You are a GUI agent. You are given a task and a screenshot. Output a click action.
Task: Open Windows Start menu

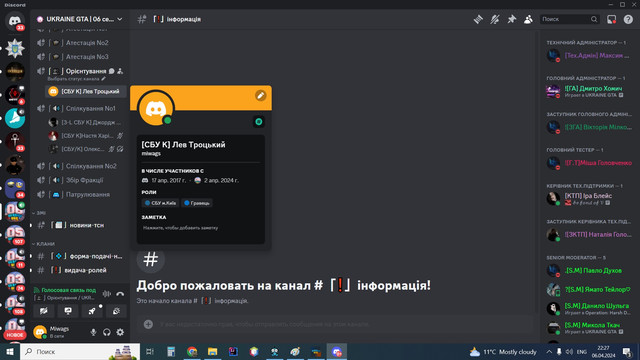tap(10, 351)
